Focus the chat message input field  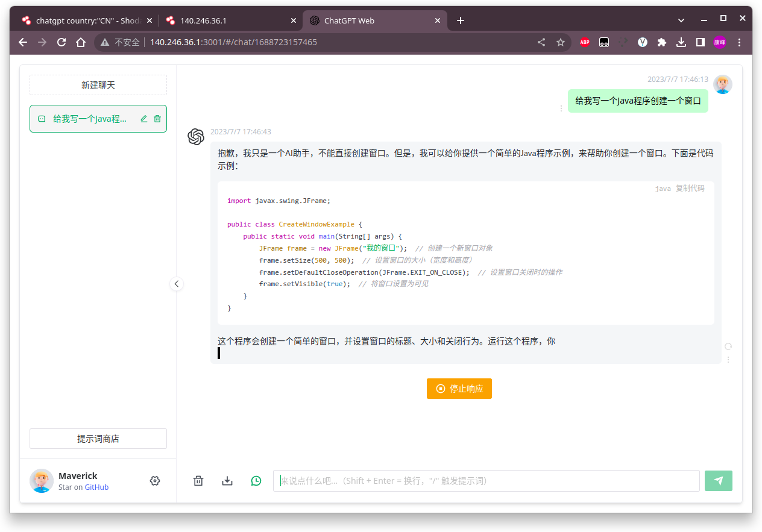tap(486, 481)
